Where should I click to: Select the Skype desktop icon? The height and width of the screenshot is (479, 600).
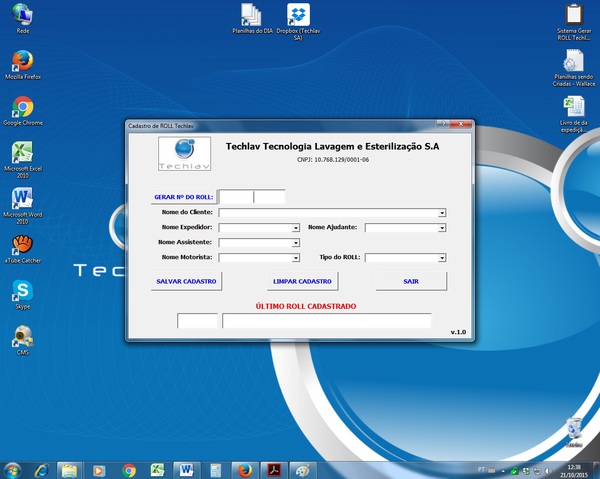click(x=23, y=295)
